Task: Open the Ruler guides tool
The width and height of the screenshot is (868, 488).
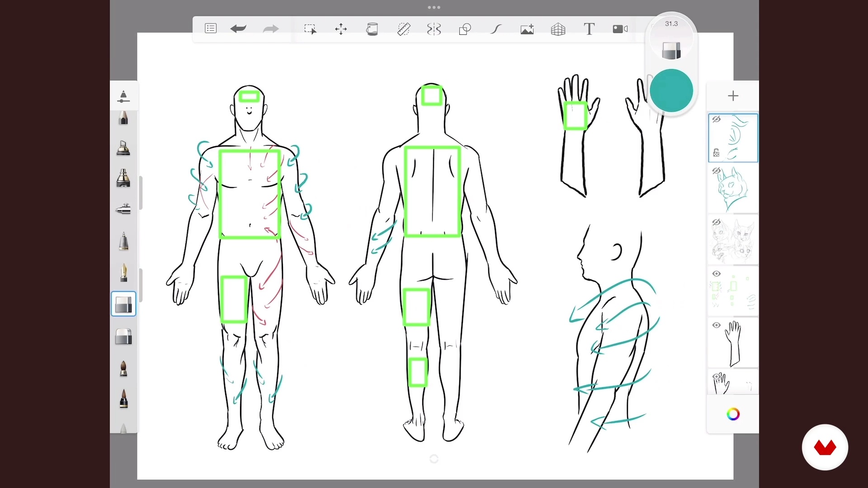Action: coord(403,29)
